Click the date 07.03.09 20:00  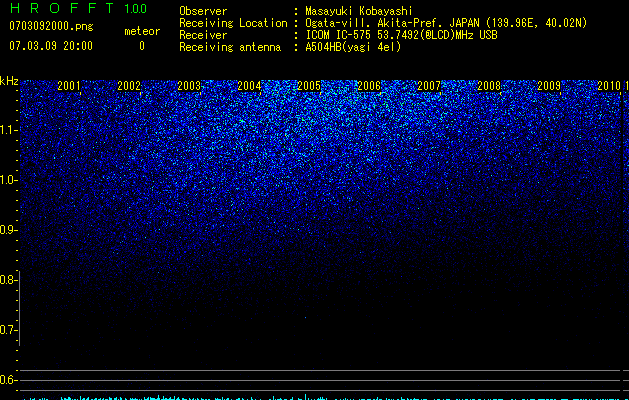pos(51,46)
